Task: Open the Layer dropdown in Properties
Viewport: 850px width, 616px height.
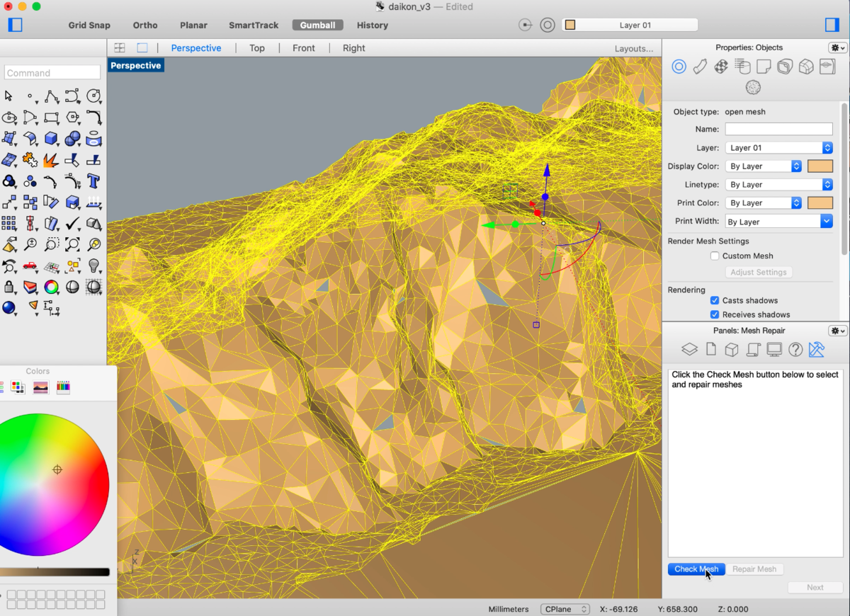Action: 779,148
